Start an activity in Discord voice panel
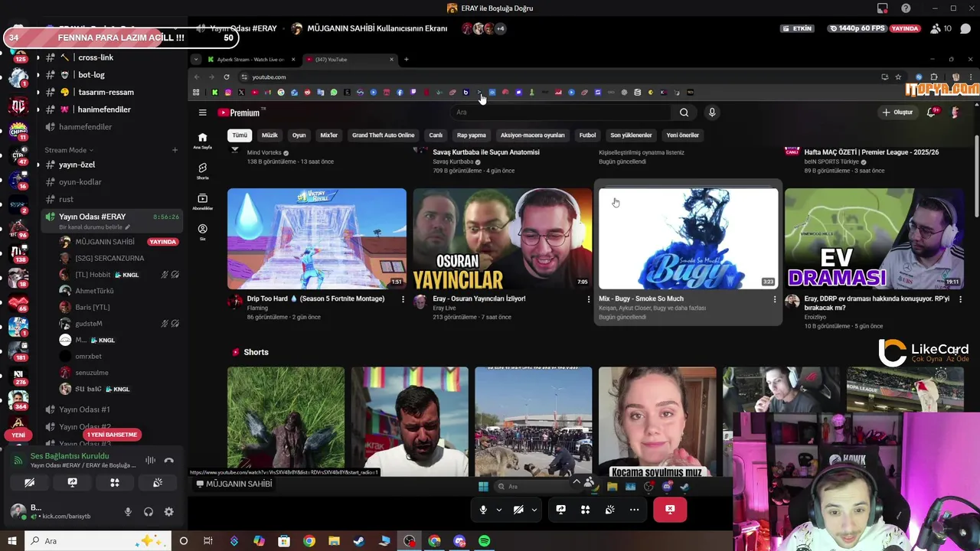 [x=115, y=483]
